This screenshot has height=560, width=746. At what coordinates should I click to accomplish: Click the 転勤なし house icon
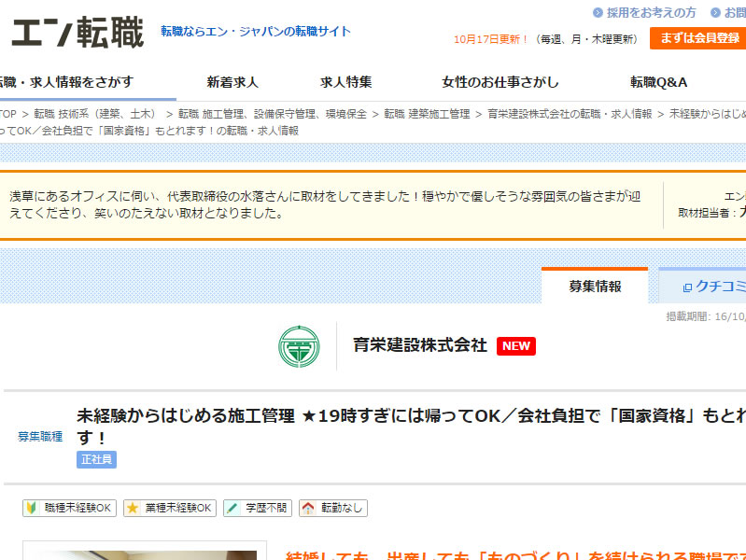coord(308,508)
